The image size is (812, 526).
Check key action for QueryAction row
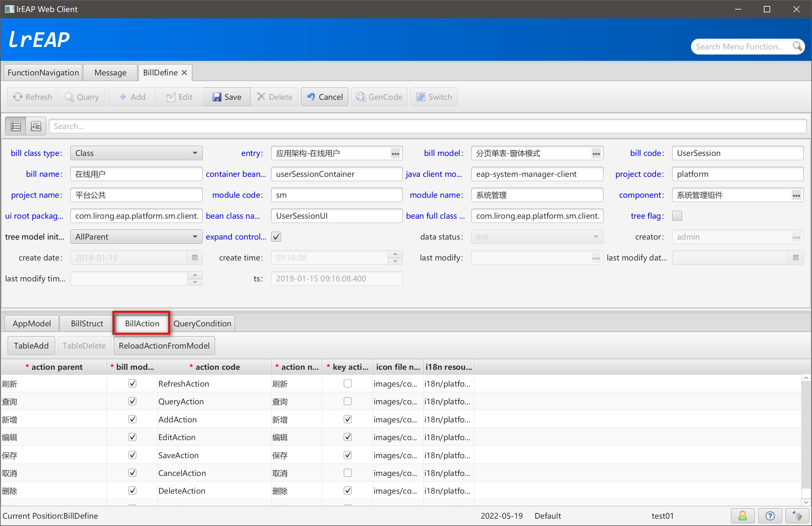pyautogui.click(x=348, y=401)
